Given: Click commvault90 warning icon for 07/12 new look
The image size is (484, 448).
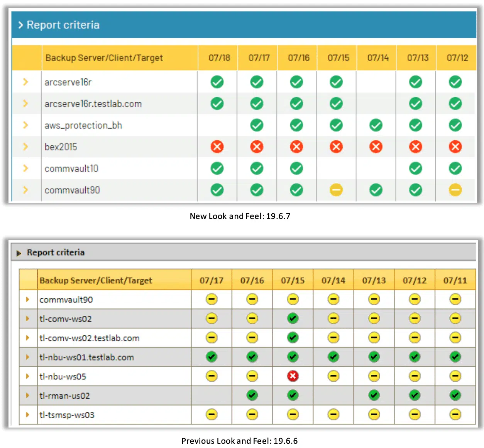Looking at the screenshot, I should [x=455, y=190].
